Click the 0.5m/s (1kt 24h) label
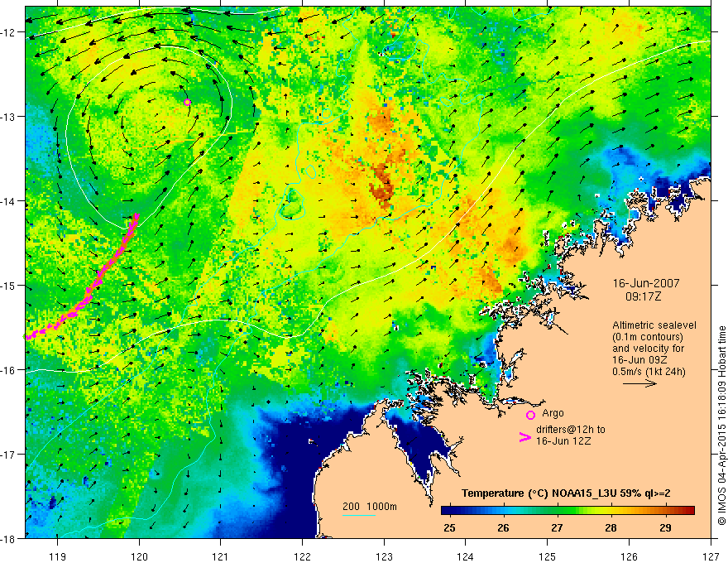728x563 pixels. coord(649,371)
